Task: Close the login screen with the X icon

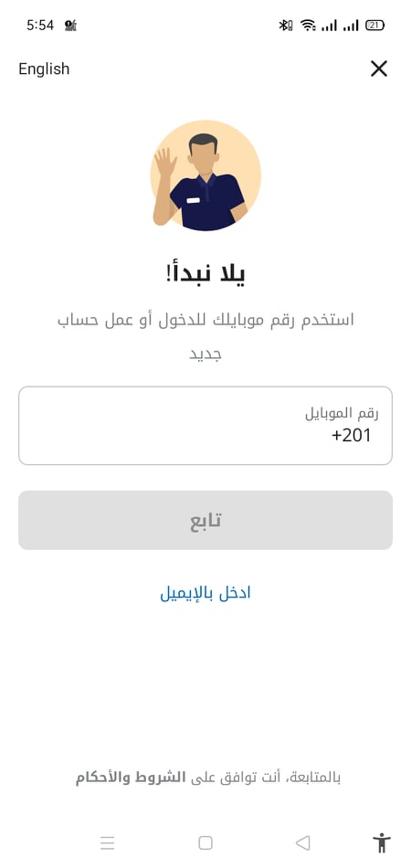Action: click(378, 69)
